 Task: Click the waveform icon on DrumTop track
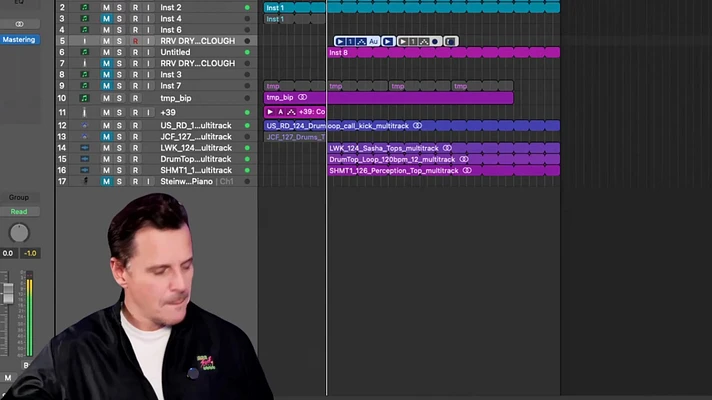(84, 159)
